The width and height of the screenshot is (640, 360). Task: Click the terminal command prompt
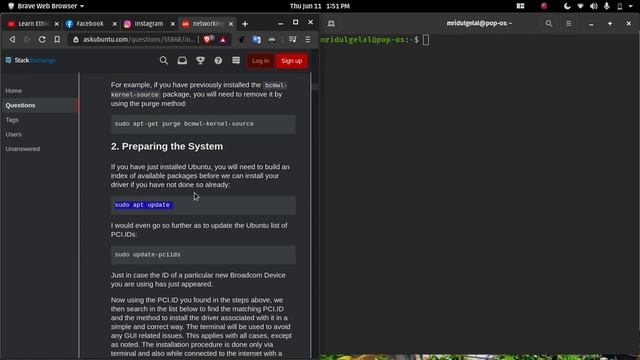point(374,40)
